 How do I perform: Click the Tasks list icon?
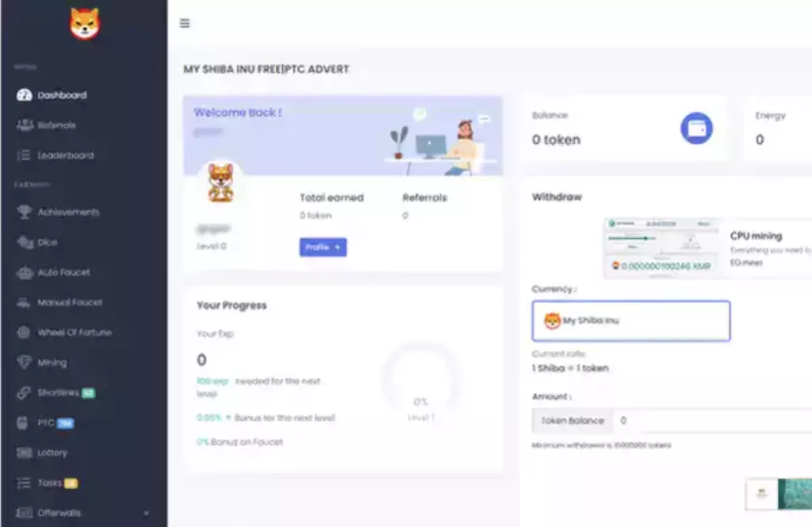point(24,483)
